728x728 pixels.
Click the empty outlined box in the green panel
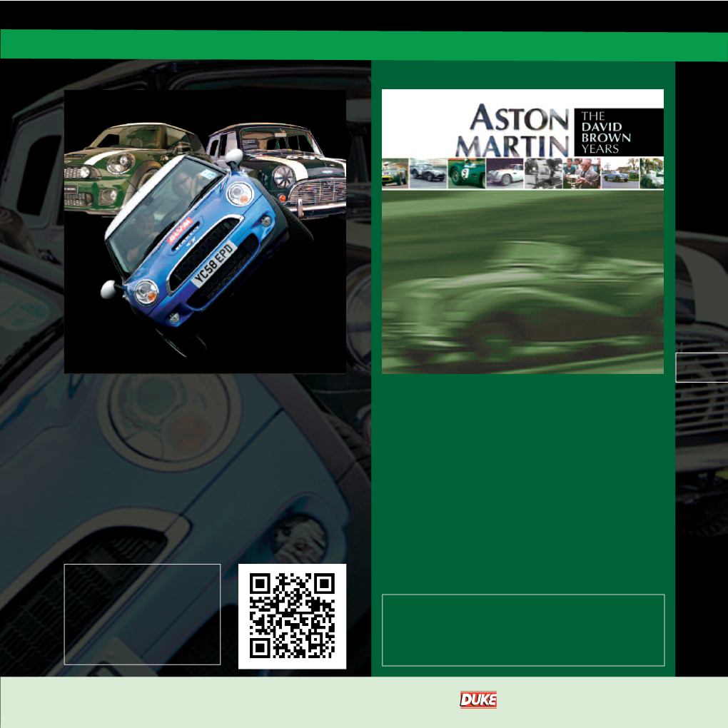(523, 630)
